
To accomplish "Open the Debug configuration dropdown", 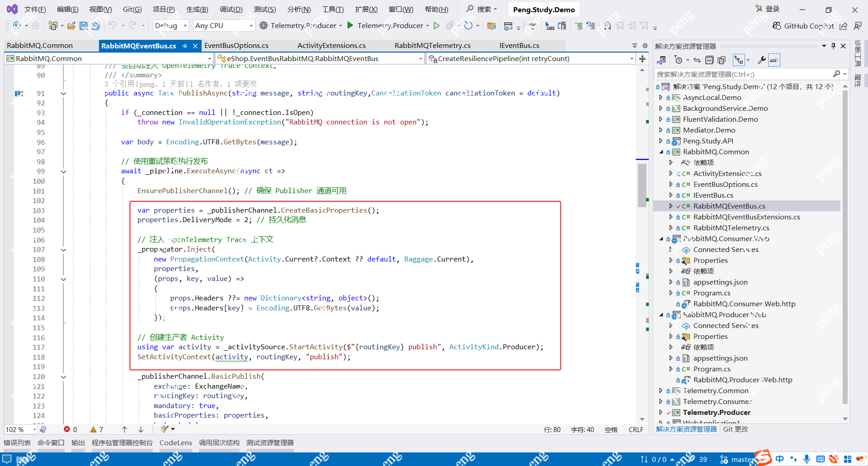I will (171, 26).
